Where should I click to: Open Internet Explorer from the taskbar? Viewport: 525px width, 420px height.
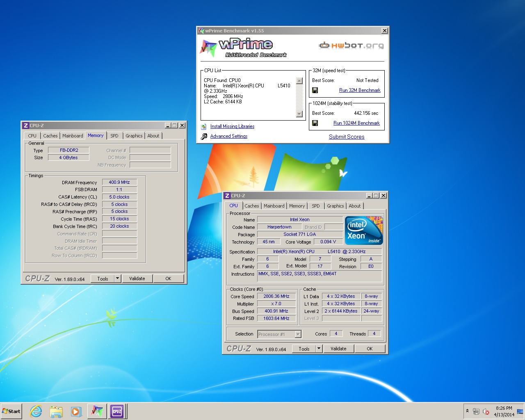coord(36,411)
